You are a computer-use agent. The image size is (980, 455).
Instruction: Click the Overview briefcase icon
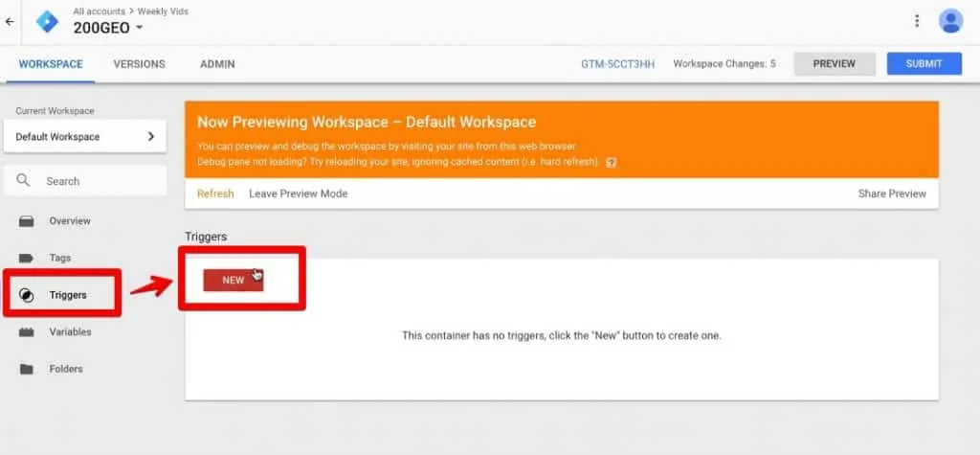pyautogui.click(x=26, y=221)
